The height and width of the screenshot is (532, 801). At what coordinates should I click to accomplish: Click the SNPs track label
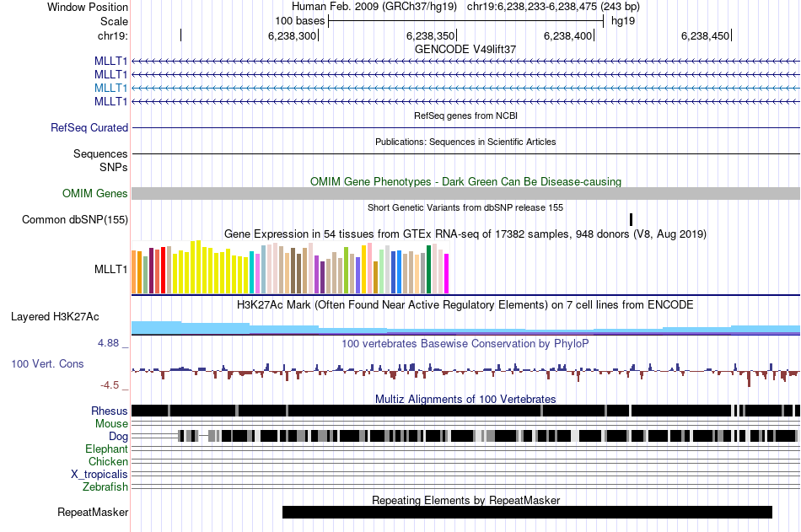(114, 167)
